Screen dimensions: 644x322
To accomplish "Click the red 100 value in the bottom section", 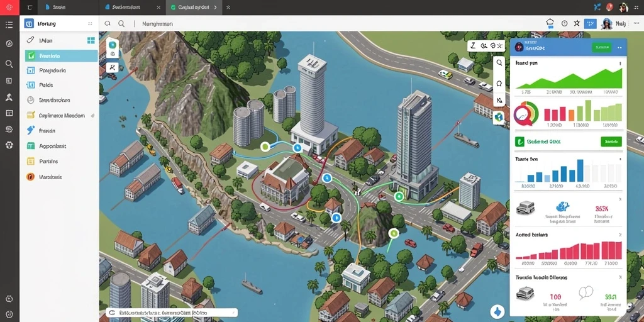I will [555, 296].
